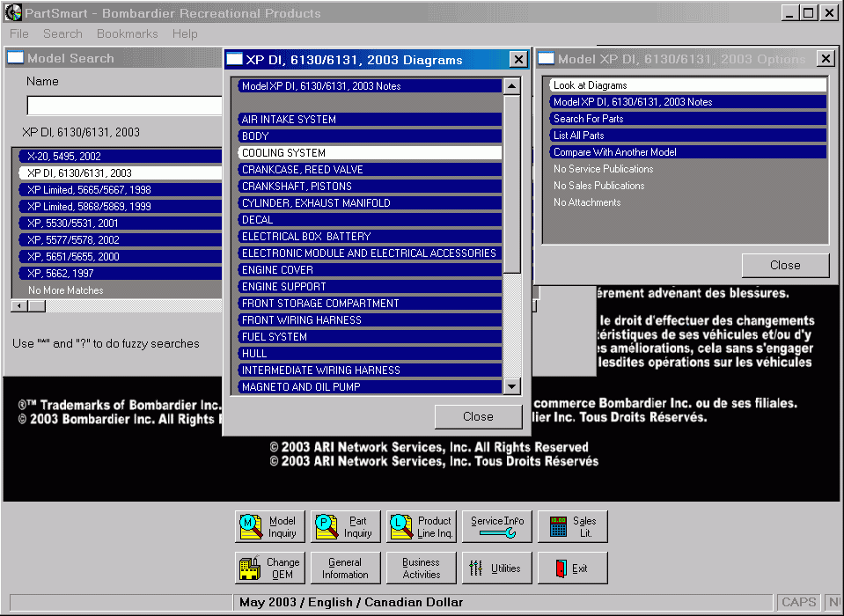Select FUEL SYSTEM diagram
The height and width of the screenshot is (616, 844).
pyautogui.click(x=370, y=336)
